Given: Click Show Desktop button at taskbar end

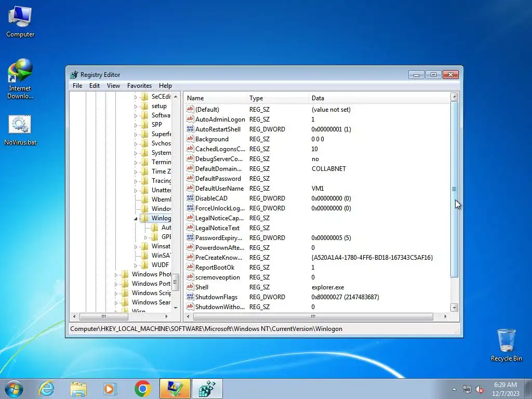Looking at the screenshot, I should click(x=528, y=389).
